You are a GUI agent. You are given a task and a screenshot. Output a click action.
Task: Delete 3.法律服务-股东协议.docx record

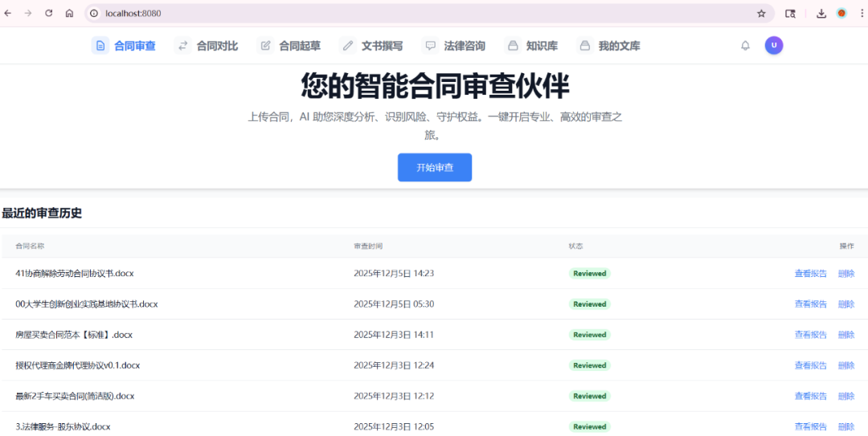pos(845,426)
